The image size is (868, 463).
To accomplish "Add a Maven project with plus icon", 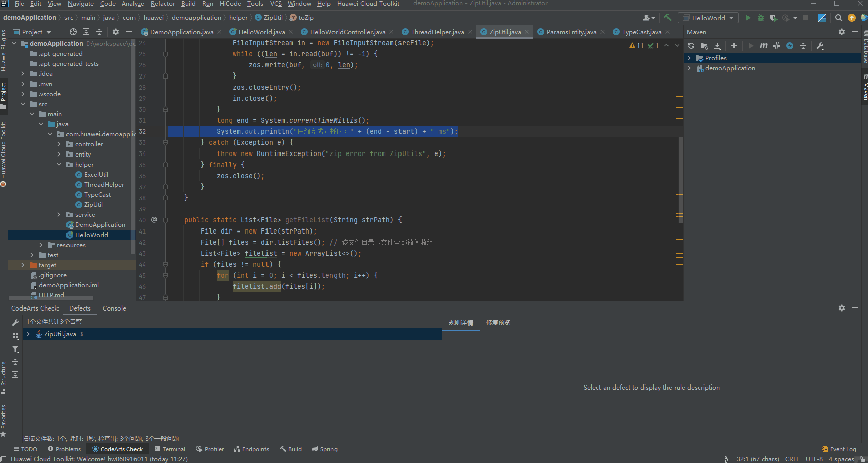I will 734,46.
